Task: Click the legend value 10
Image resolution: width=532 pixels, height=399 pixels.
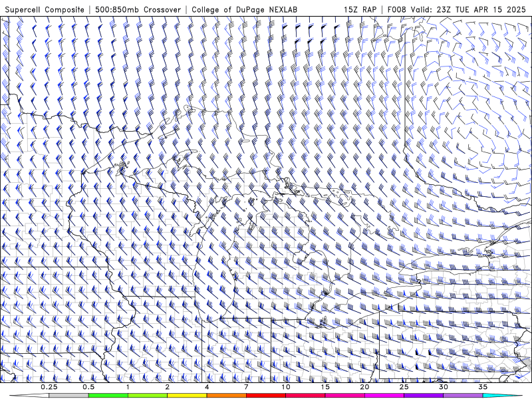Action: tap(286, 387)
